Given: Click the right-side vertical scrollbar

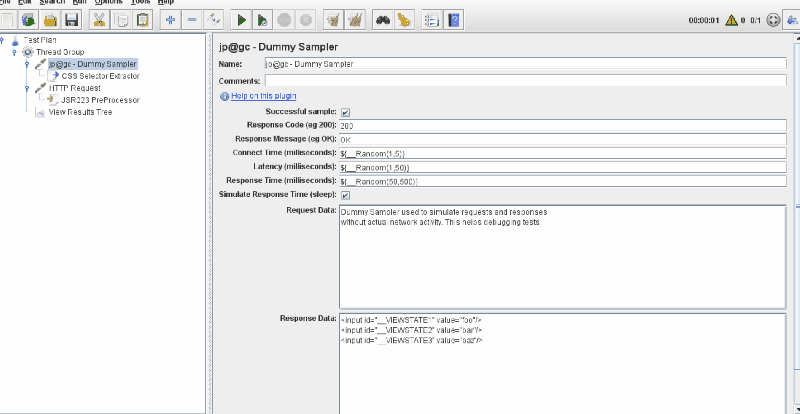Looking at the screenshot, I should 797,224.
